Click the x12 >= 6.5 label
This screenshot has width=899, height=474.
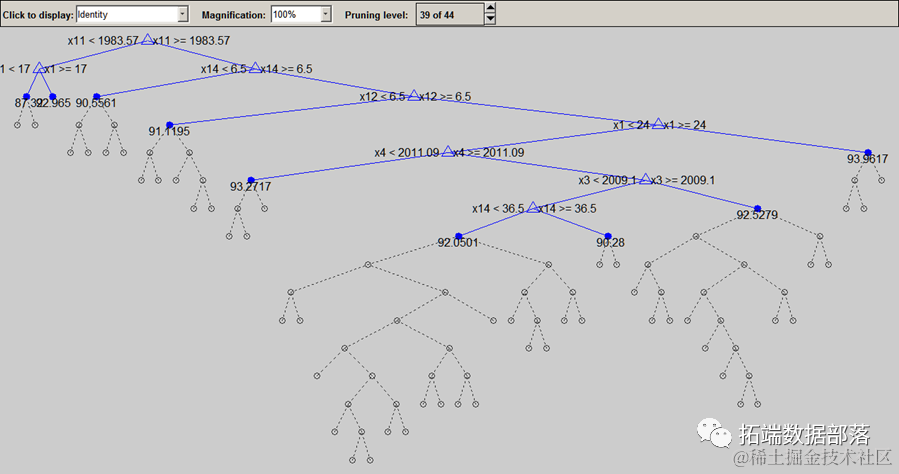point(445,96)
